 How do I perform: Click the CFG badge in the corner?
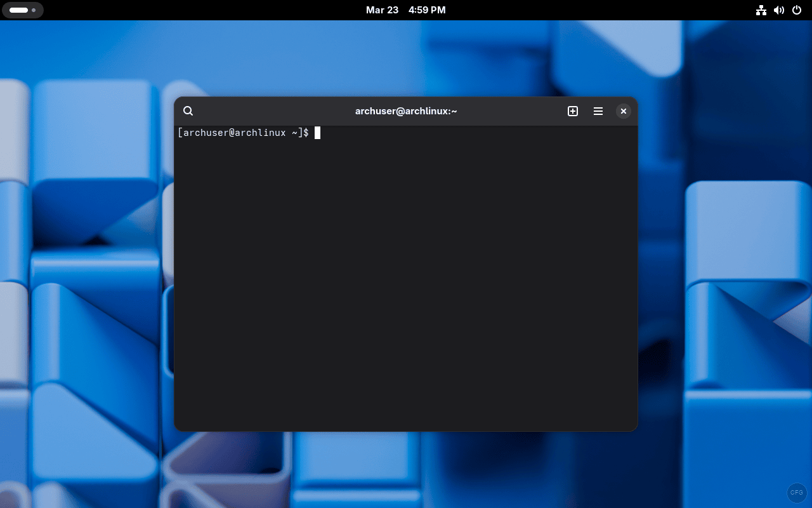click(x=797, y=492)
